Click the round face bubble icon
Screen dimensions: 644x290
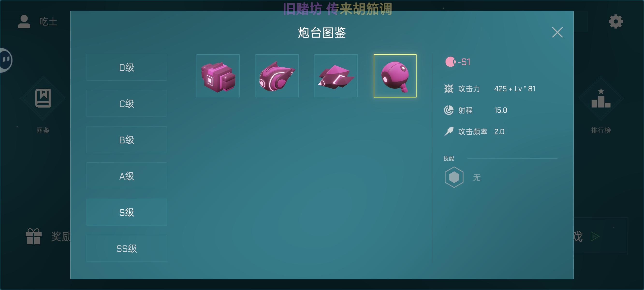click(x=6, y=60)
